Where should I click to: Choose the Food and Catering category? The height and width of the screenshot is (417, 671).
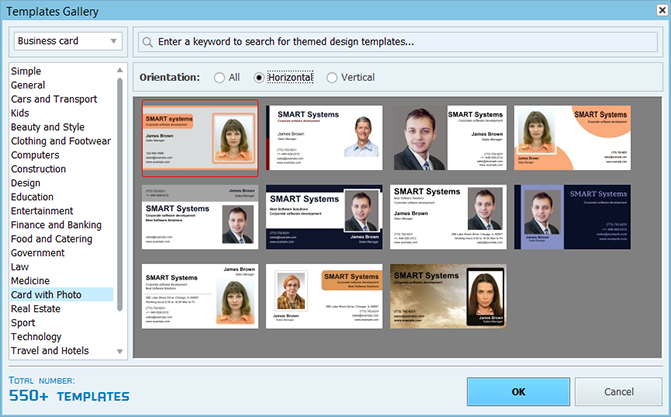tap(51, 239)
